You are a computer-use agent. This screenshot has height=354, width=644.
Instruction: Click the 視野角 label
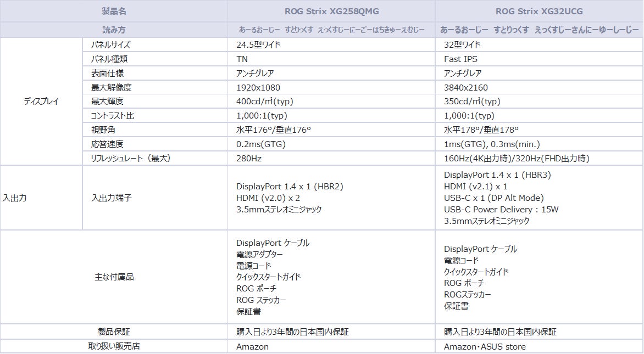(103, 130)
